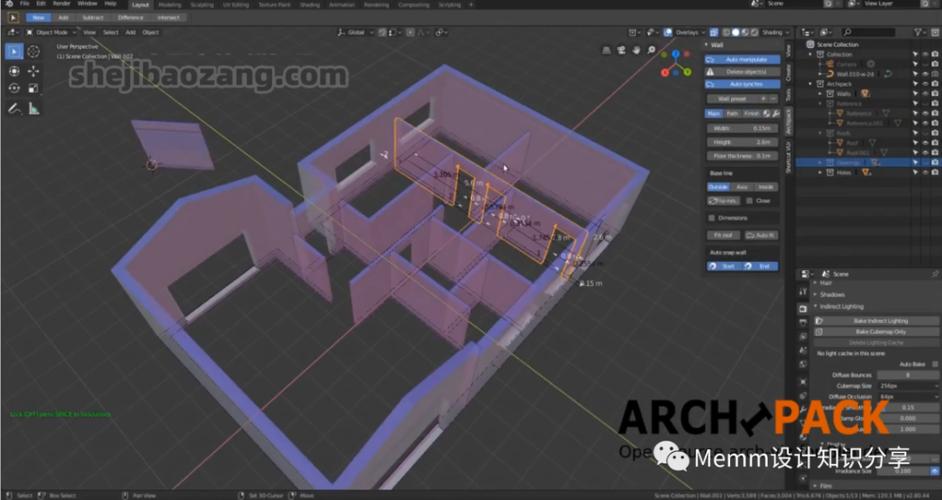Click the Delete object(s) button
The image size is (942, 500).
(x=743, y=72)
